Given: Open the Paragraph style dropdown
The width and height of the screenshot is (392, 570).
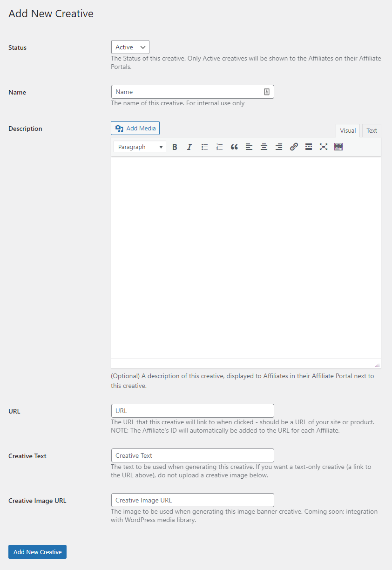Looking at the screenshot, I should click(140, 146).
